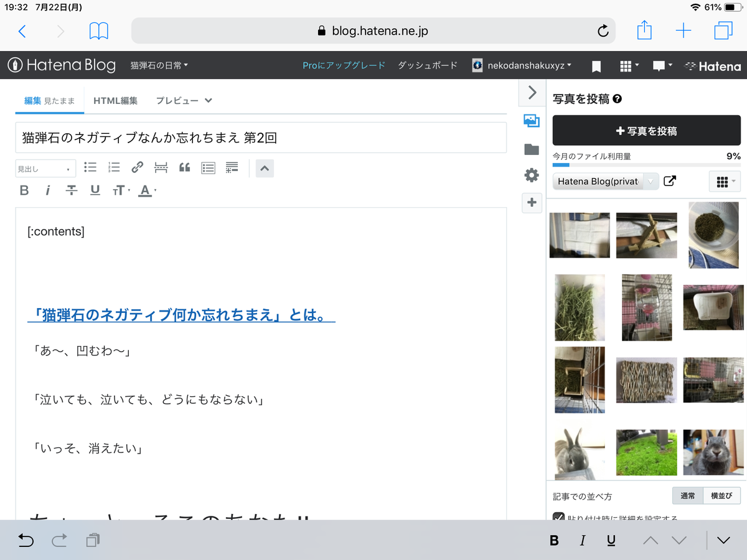Viewport: 747px width, 560px height.
Task: Click the blockquote icon
Action: coord(184,167)
